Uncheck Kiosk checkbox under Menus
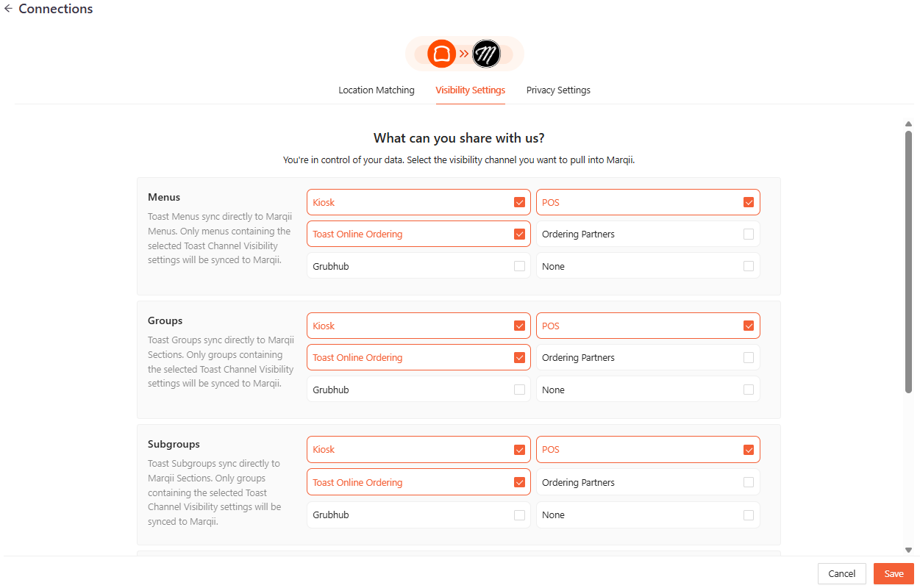 pyautogui.click(x=520, y=202)
